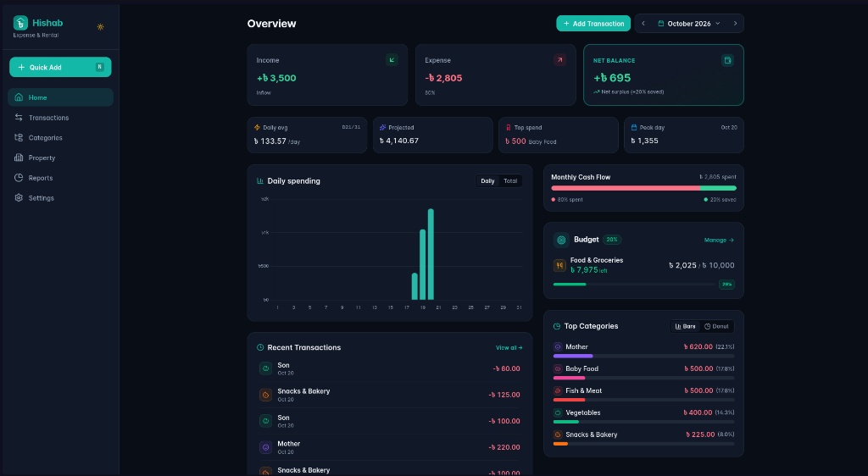This screenshot has height=476, width=868.
Task: Click the Home house icon
Action: coord(19,97)
